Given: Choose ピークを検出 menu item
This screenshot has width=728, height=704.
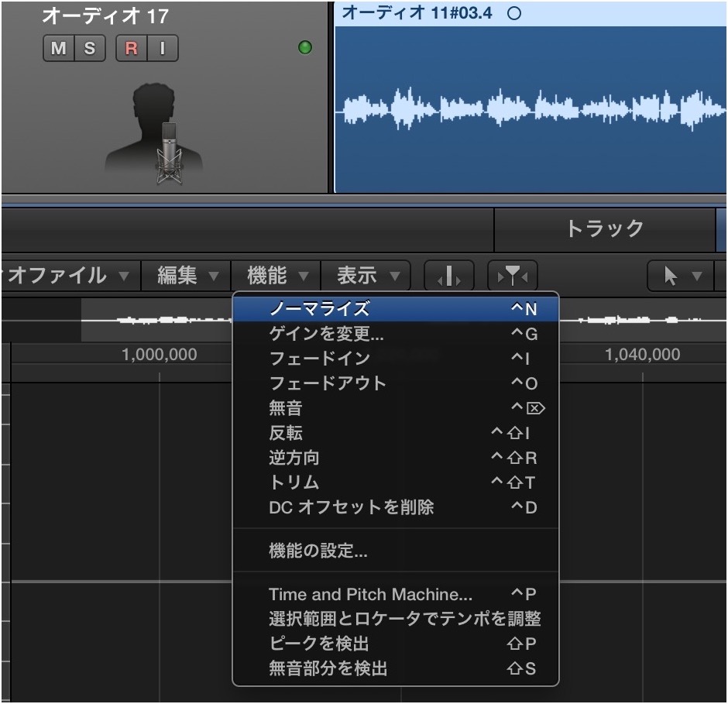Looking at the screenshot, I should click(x=396, y=644).
